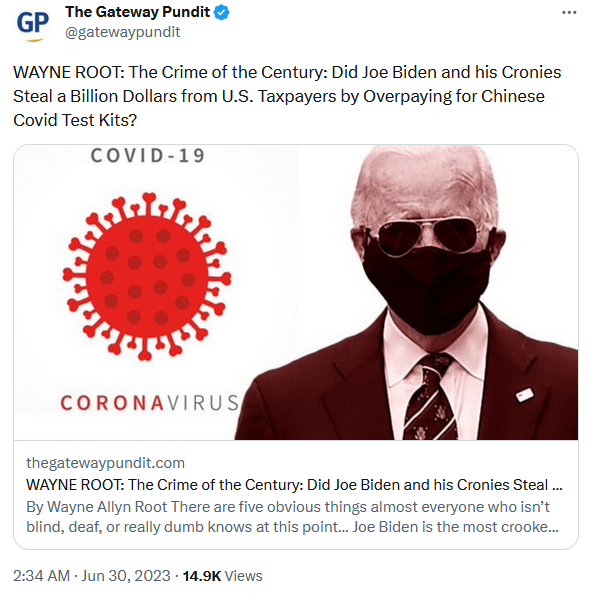
Task: Click the card description by Wayne Allyn Root
Action: (x=293, y=517)
